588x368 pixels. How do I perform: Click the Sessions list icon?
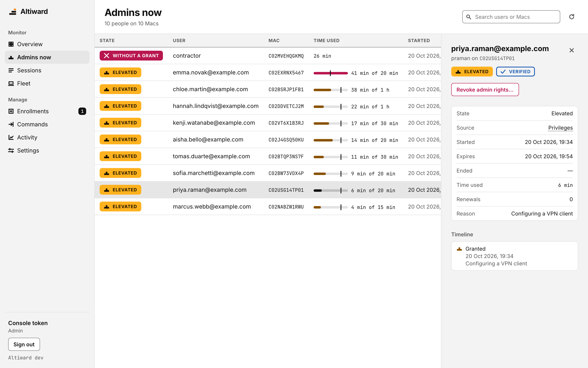(11, 70)
